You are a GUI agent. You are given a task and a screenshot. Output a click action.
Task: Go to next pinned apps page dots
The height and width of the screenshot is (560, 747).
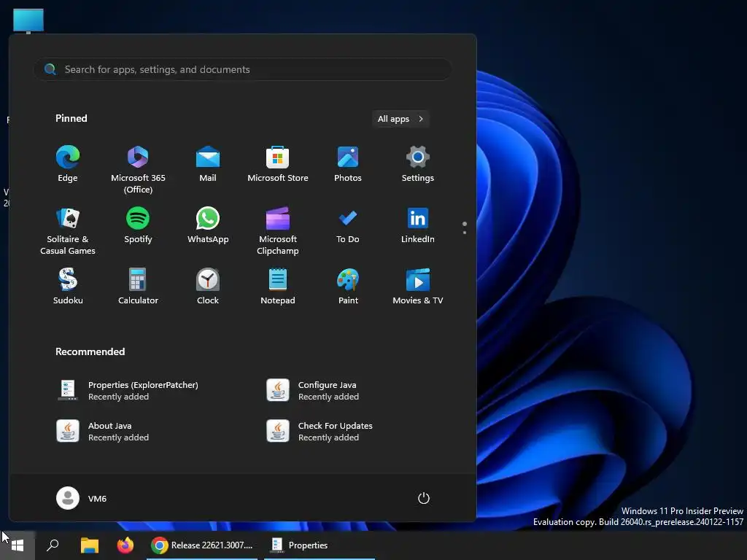(465, 228)
